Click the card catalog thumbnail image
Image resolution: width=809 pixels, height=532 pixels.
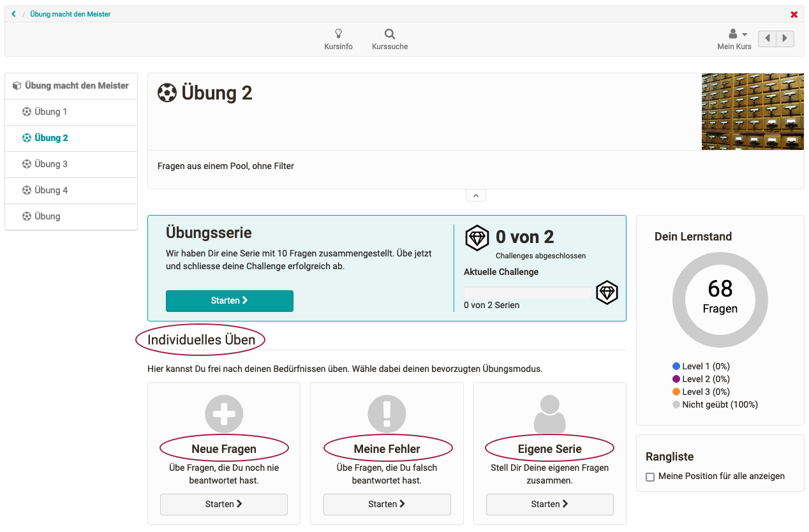point(752,112)
